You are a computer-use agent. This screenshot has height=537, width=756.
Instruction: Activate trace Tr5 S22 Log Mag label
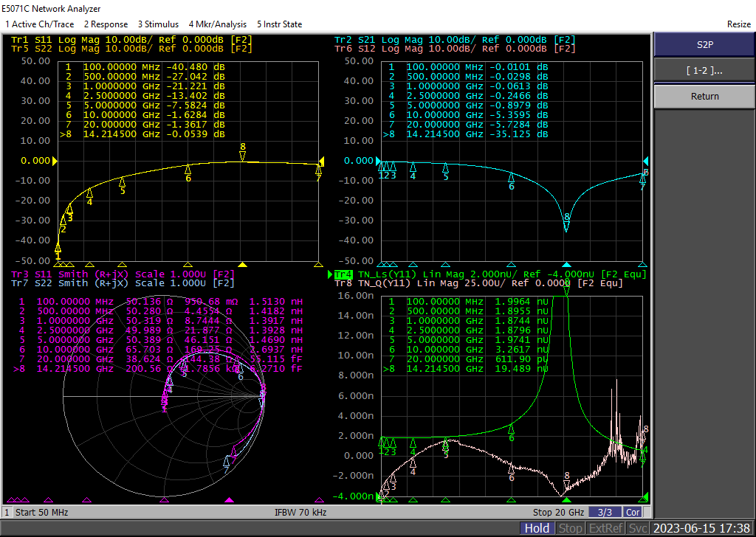coord(131,48)
